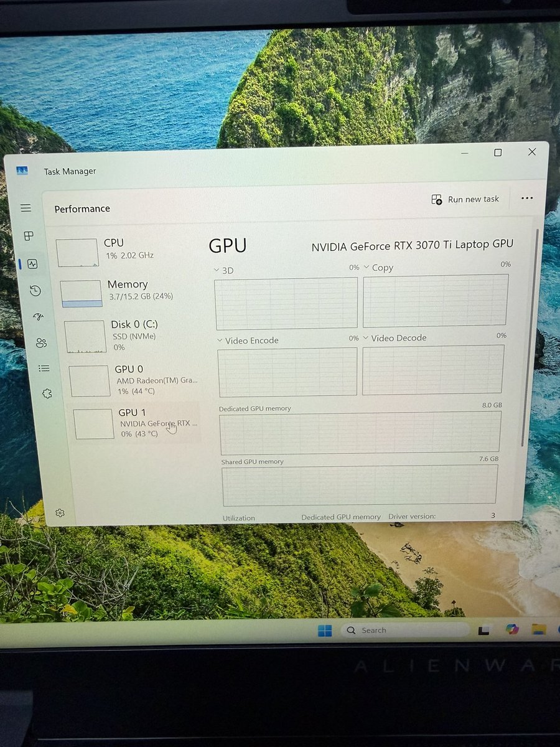The image size is (560, 747).
Task: Open the Details page list icon
Action: [44, 368]
